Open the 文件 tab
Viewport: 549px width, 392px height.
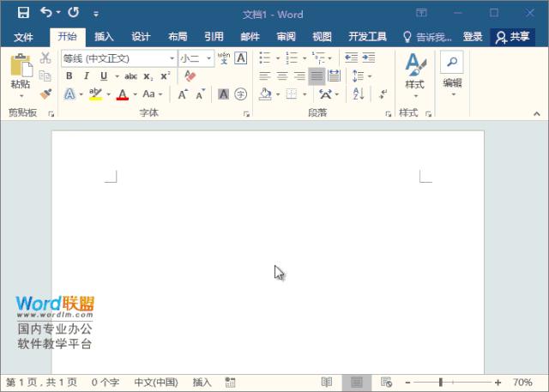(23, 37)
